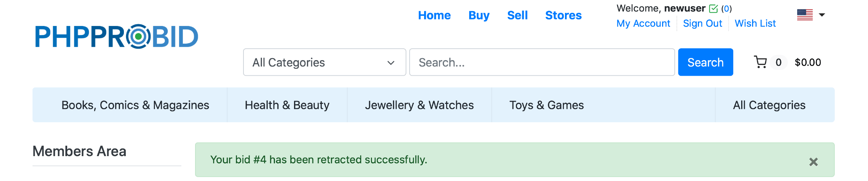Go to the Home menu item
868x181 pixels.
pyautogui.click(x=434, y=15)
